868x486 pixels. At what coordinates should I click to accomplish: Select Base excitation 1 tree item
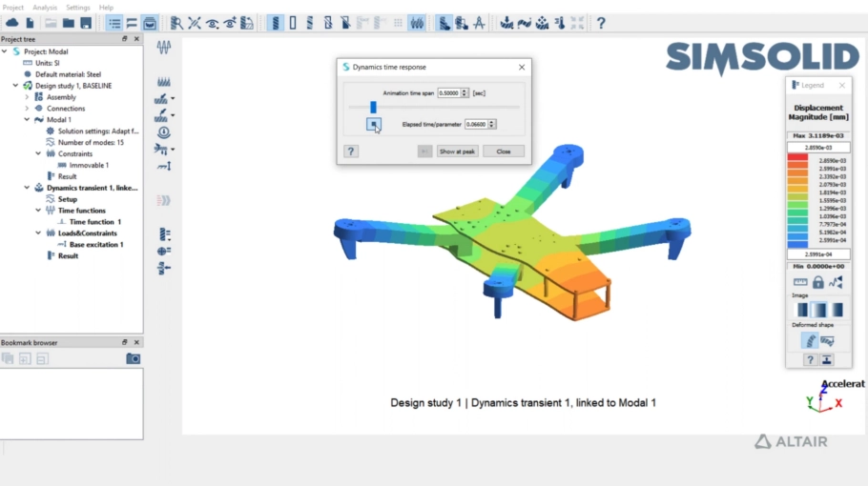coord(96,244)
